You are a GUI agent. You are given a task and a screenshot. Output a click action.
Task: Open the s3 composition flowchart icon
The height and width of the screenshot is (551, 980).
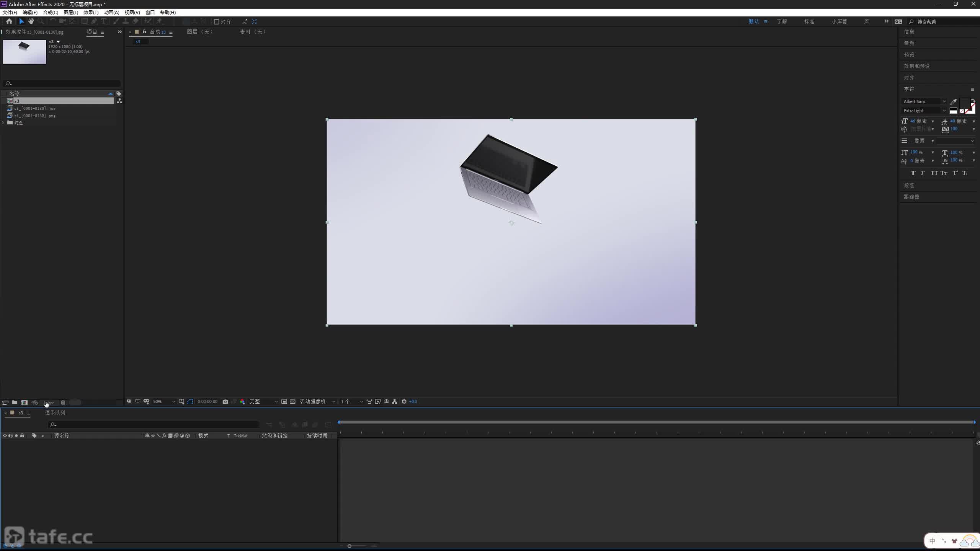coord(119,101)
